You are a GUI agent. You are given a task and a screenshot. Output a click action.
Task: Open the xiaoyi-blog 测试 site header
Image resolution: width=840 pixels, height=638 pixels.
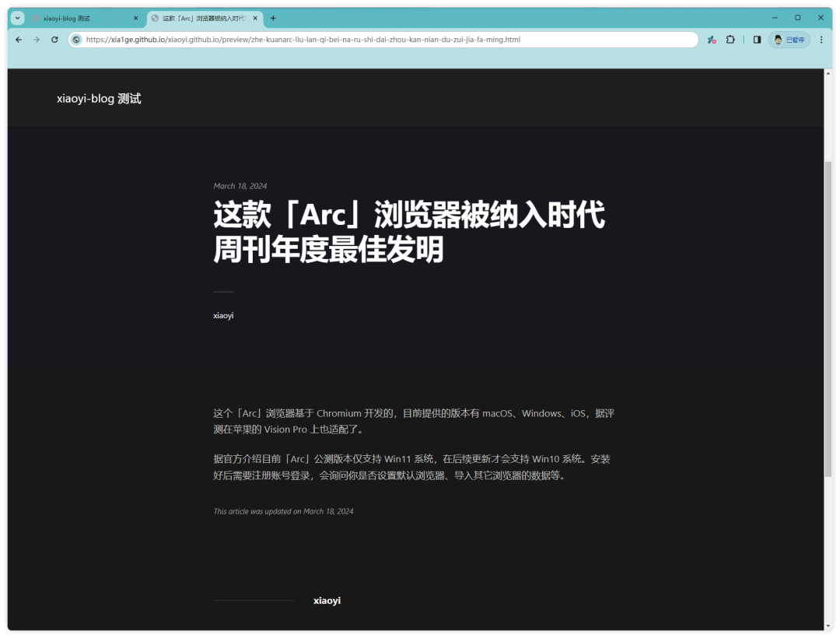(x=100, y=98)
